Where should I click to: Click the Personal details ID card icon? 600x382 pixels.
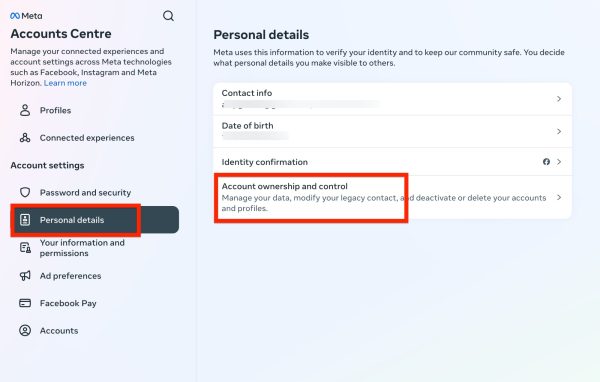click(25, 220)
